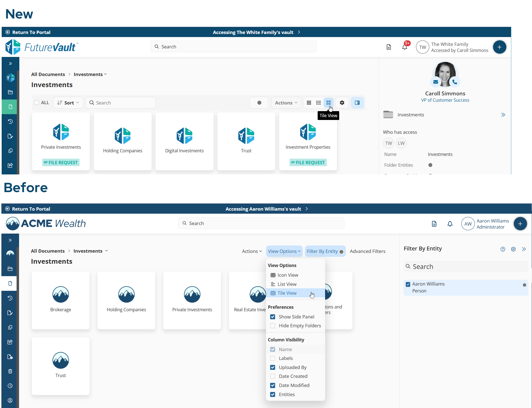Open the help icon in Filter By Entity panel
The image size is (532, 408).
tap(503, 249)
